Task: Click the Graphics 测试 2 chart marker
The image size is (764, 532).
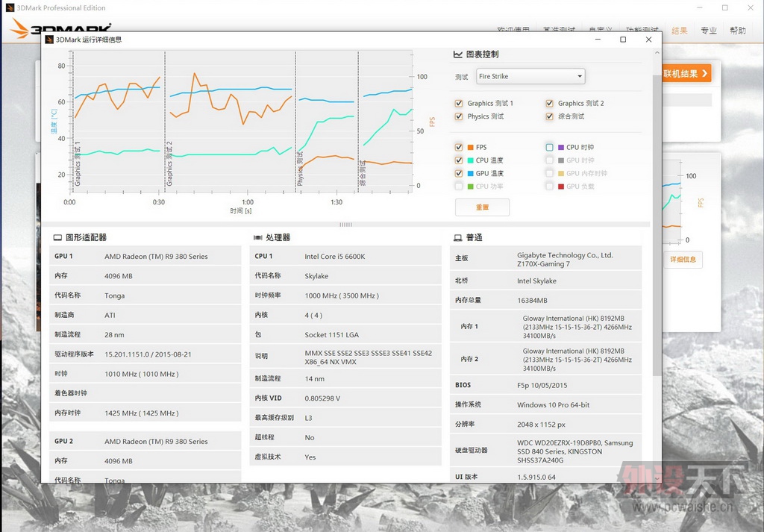Action: tap(169, 163)
